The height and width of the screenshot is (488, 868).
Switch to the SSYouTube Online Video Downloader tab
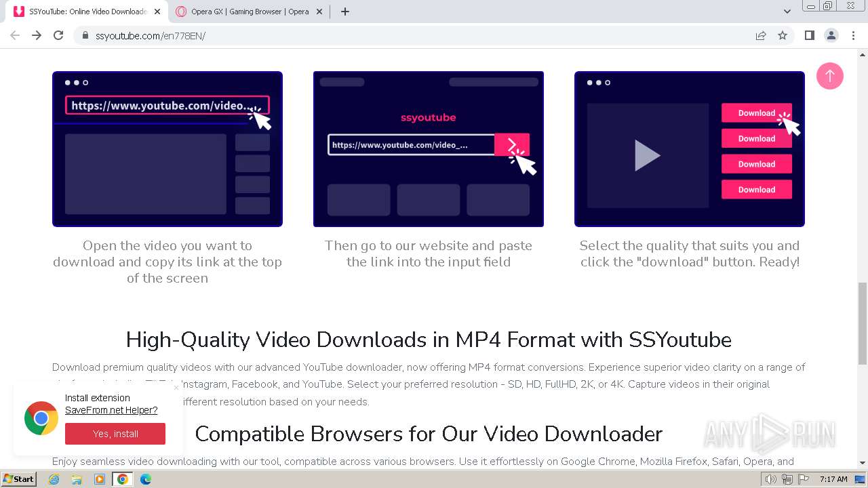coord(87,12)
